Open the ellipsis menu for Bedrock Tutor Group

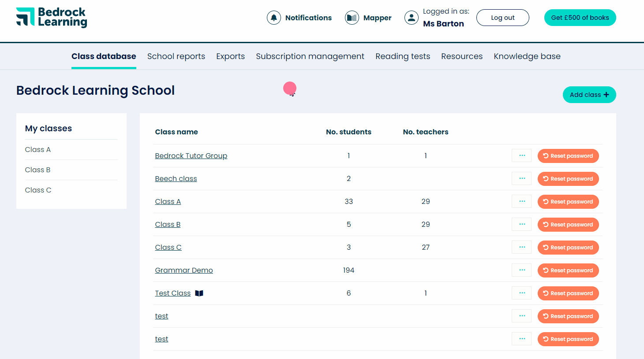point(521,155)
